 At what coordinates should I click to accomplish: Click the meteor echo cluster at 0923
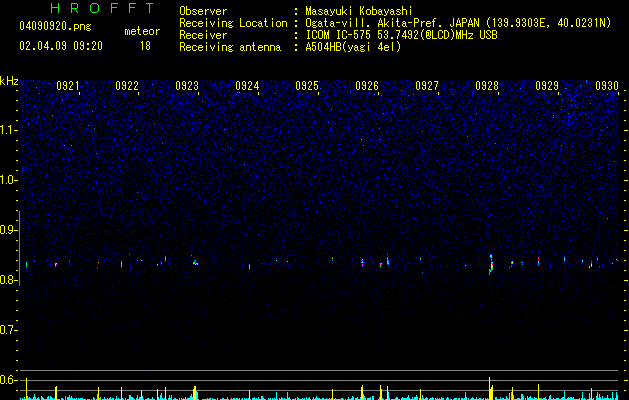[x=195, y=262]
